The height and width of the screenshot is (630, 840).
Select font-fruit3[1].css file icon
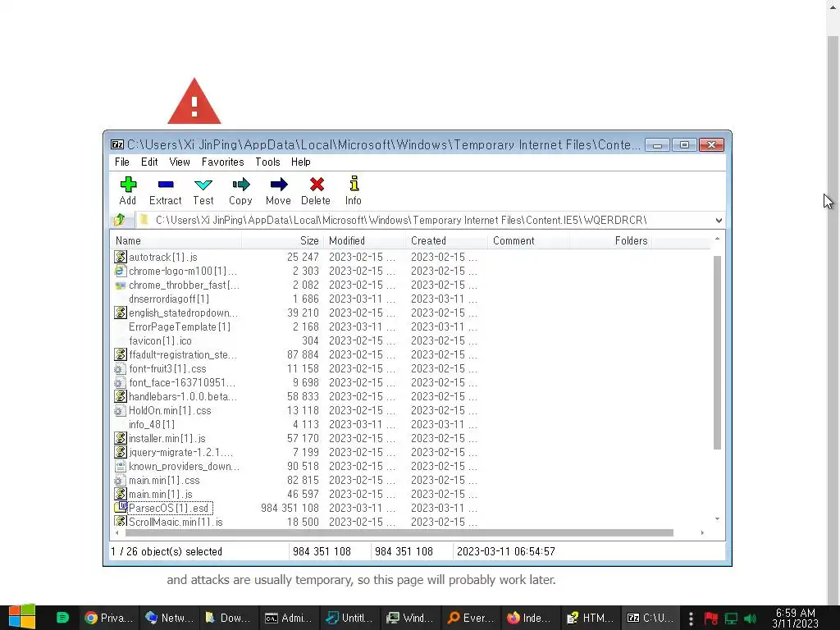pos(121,368)
